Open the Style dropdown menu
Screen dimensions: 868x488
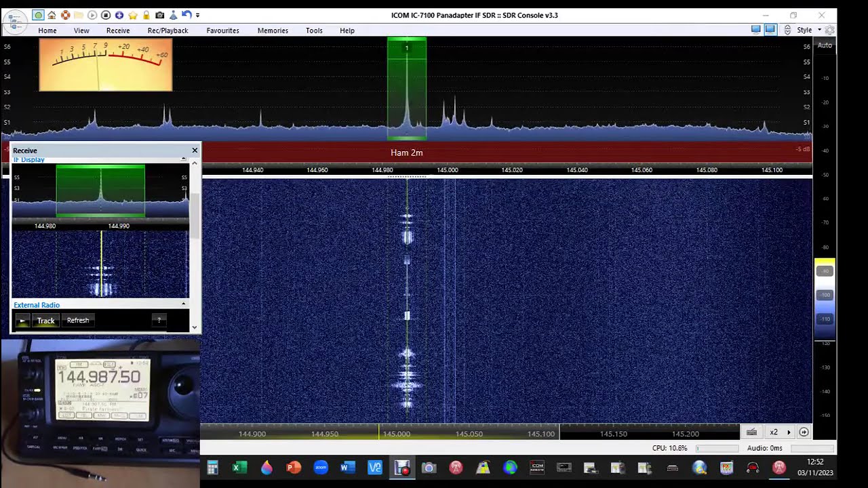(808, 30)
